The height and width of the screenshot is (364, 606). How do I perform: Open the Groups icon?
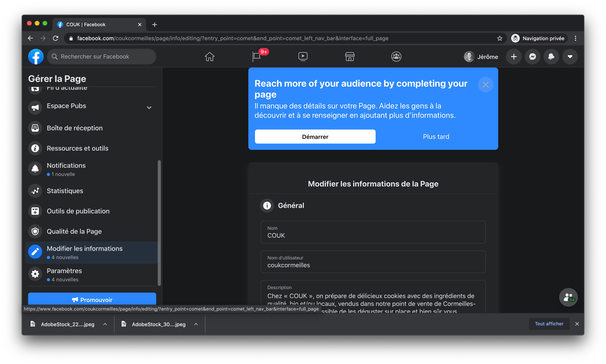pyautogui.click(x=396, y=57)
